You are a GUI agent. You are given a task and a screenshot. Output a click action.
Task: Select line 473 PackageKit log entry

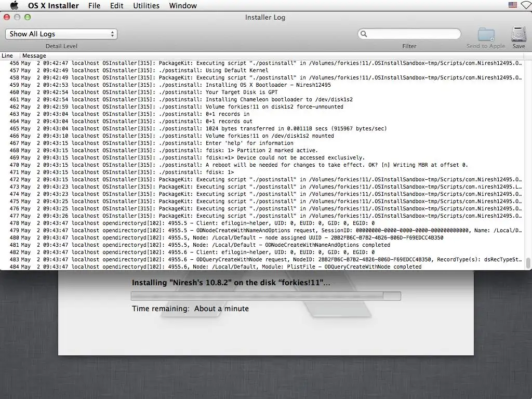(x=263, y=187)
